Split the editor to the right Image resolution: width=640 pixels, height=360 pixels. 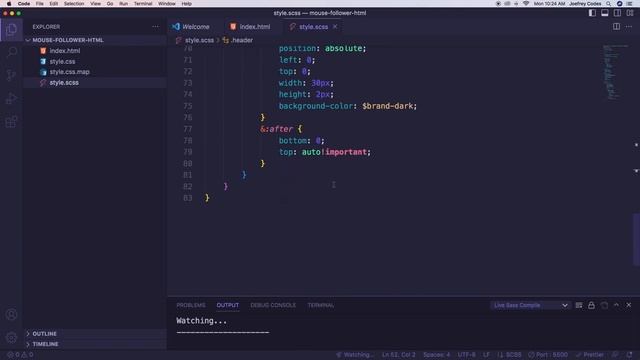point(616,27)
